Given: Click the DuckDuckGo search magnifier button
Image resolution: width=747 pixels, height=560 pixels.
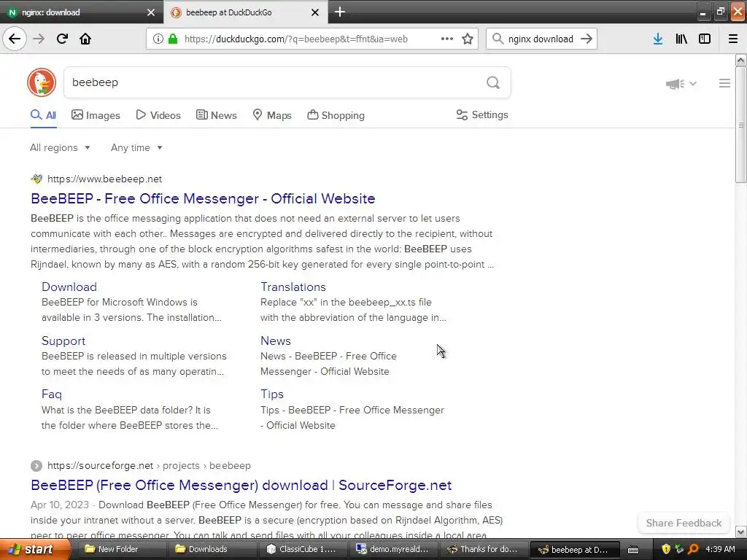Looking at the screenshot, I should click(493, 82).
